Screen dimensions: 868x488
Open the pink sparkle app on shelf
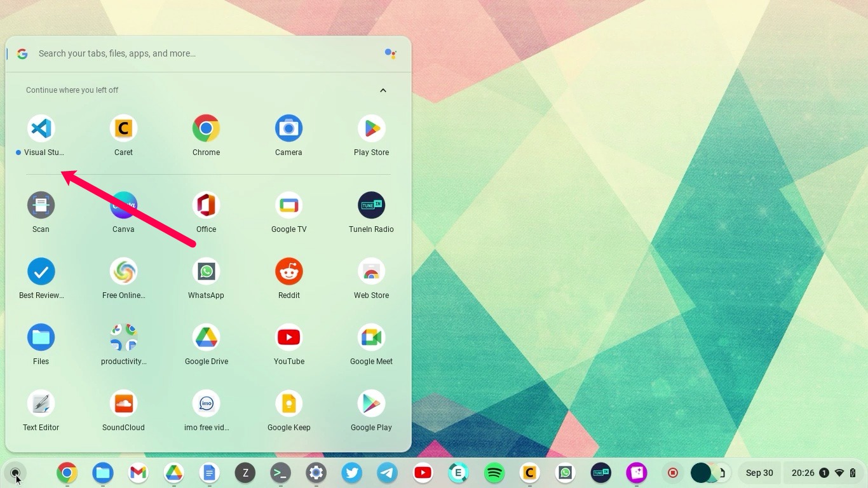[x=636, y=473]
